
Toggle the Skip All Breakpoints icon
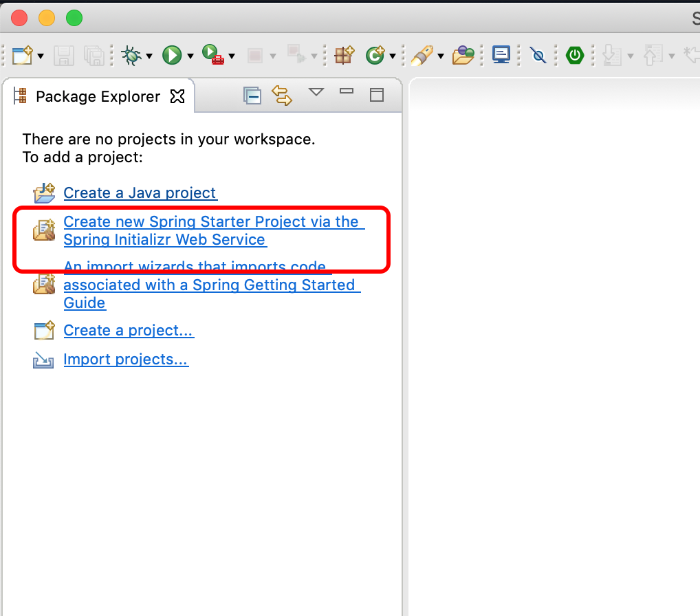[538, 56]
